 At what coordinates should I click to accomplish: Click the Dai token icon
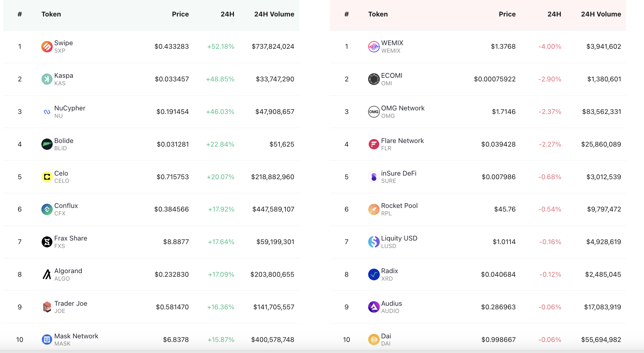(374, 340)
